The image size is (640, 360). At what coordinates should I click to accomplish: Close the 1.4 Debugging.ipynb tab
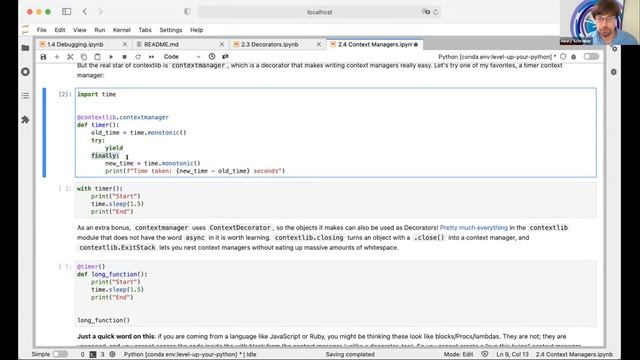pyautogui.click(x=125, y=44)
